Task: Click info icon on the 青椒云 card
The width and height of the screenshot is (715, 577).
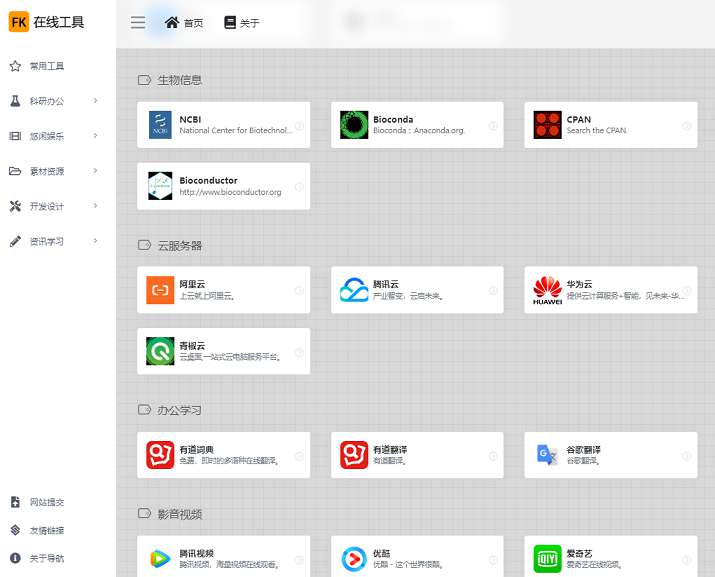Action: point(299,352)
